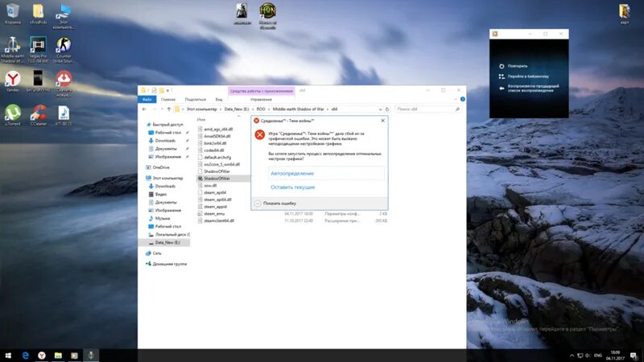
Task: Select This PC in the navigation pane
Action: pyautogui.click(x=165, y=178)
